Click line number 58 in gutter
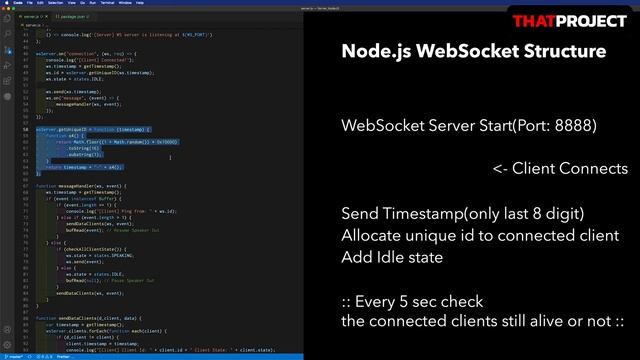This screenshot has width=640, height=360. (26, 129)
